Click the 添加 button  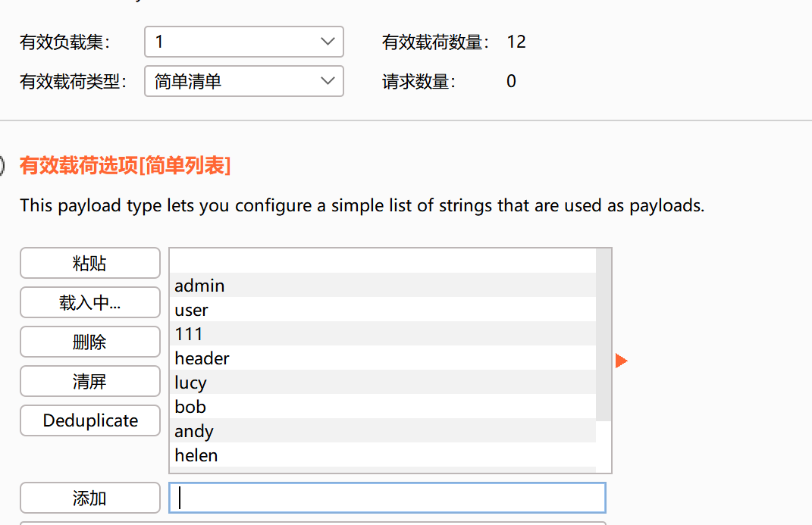click(x=89, y=498)
